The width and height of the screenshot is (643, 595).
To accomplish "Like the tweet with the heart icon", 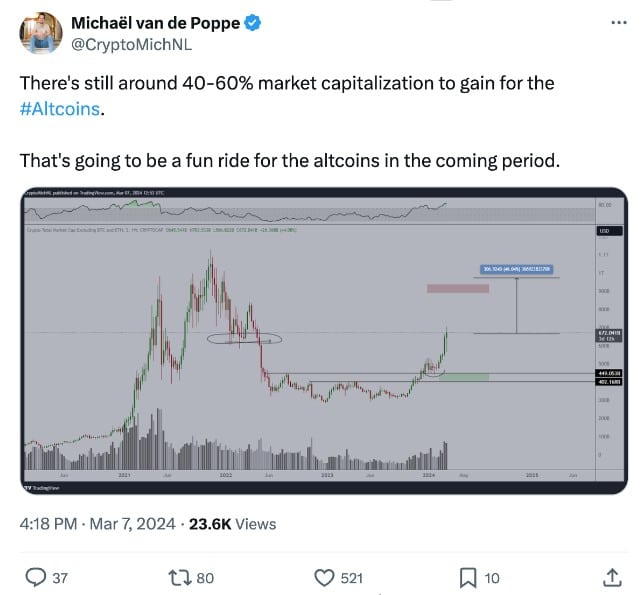I will pyautogui.click(x=324, y=576).
